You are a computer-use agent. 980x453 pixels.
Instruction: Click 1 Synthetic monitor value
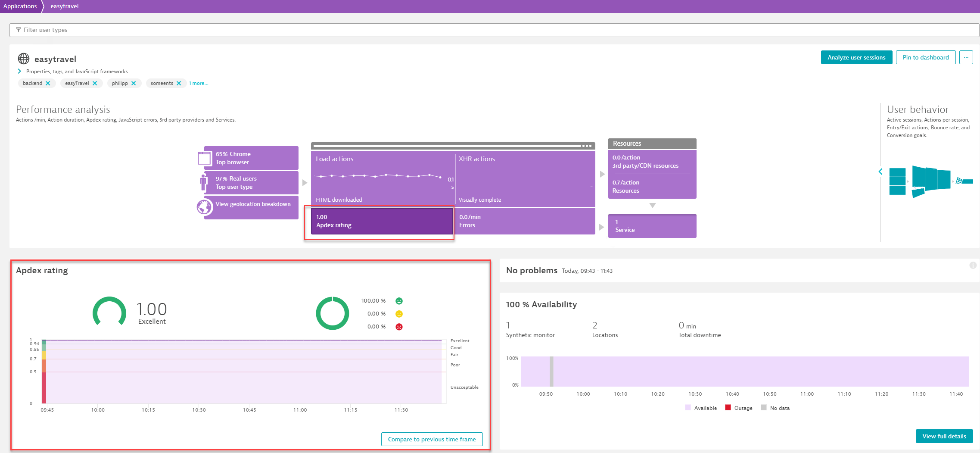508,325
